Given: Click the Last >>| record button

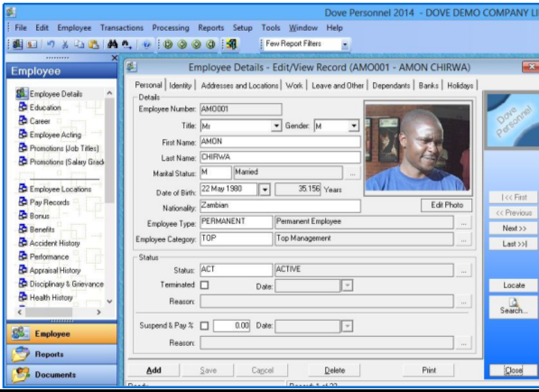Looking at the screenshot, I should [514, 244].
